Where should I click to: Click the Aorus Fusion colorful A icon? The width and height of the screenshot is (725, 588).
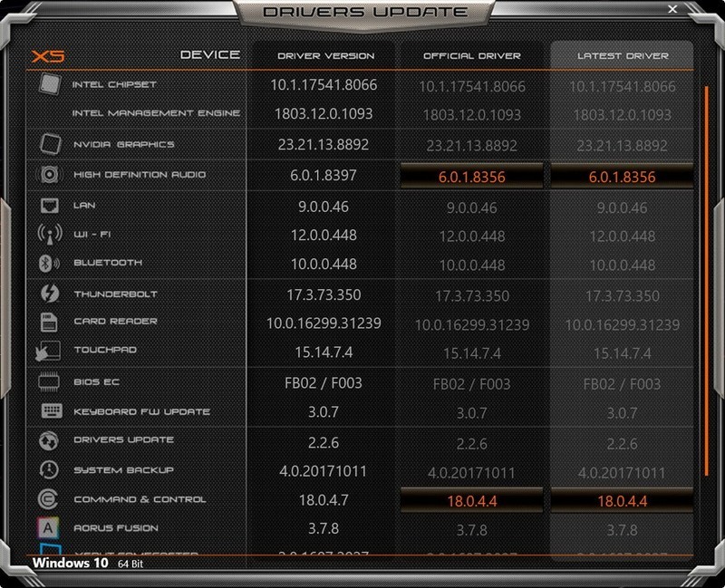(x=48, y=528)
